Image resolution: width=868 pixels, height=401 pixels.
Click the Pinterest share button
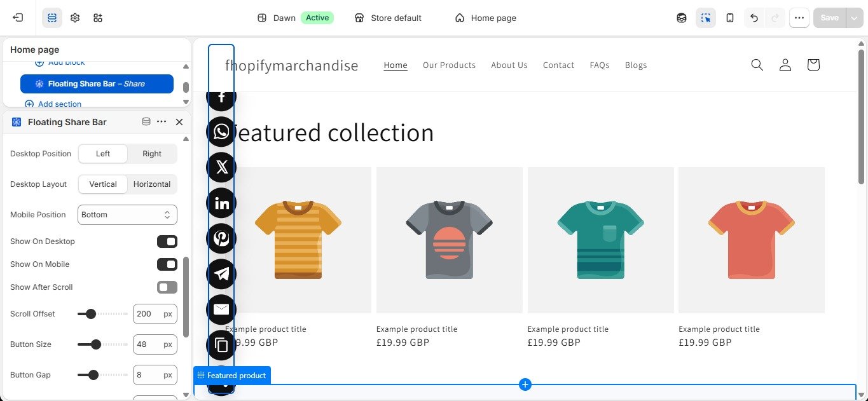click(x=221, y=238)
